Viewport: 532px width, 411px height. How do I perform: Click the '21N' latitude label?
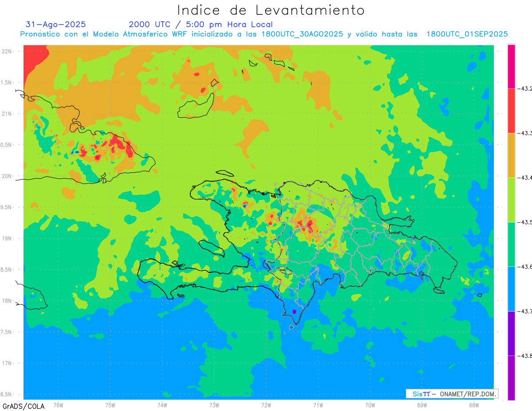pos(8,114)
